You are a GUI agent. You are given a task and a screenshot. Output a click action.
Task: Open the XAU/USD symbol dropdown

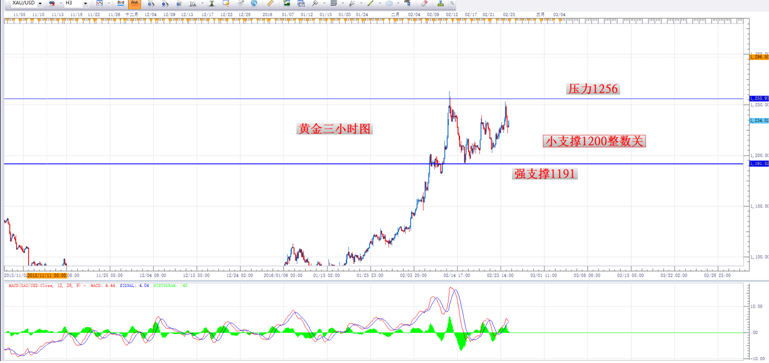pos(40,3)
